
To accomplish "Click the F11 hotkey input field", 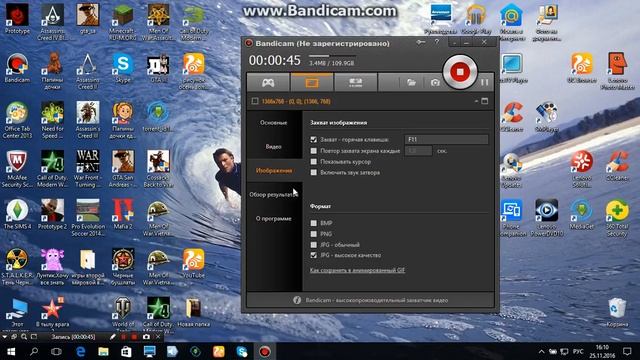I will [x=446, y=140].
